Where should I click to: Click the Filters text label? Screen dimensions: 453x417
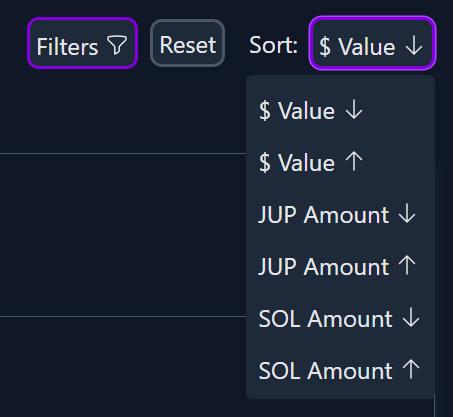(x=67, y=46)
